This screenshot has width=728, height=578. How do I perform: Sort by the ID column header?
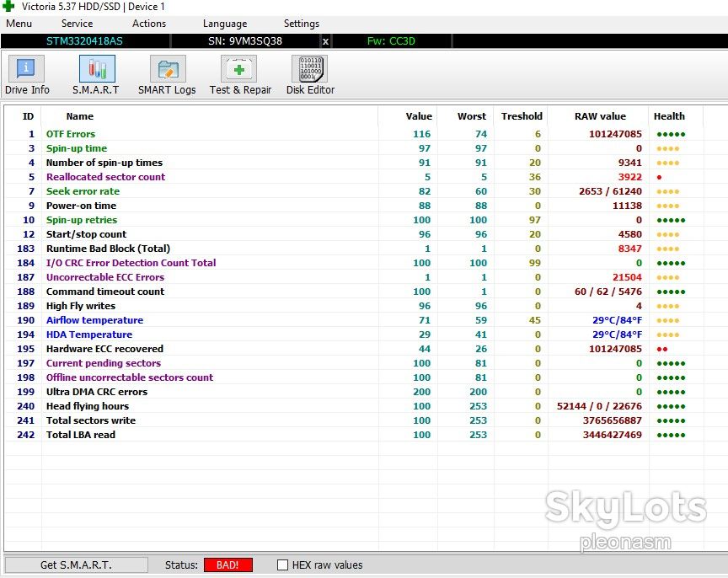click(29, 116)
